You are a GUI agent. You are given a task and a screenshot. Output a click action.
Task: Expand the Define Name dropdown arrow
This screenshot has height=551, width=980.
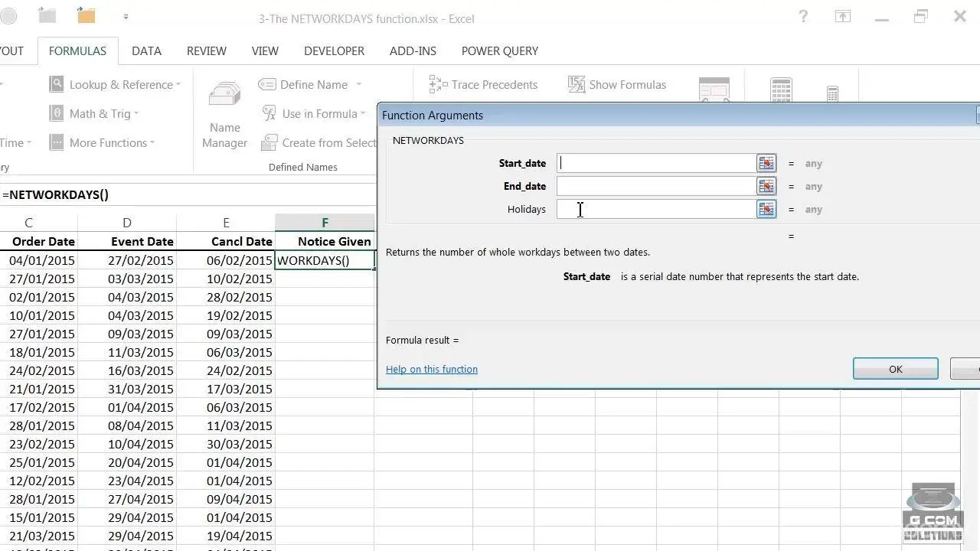click(358, 85)
